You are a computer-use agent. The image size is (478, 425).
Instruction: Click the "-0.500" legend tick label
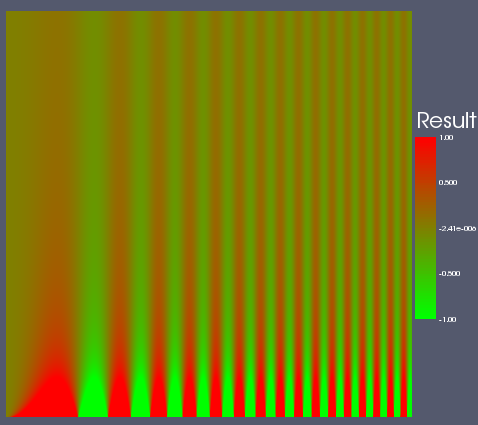[x=449, y=274]
